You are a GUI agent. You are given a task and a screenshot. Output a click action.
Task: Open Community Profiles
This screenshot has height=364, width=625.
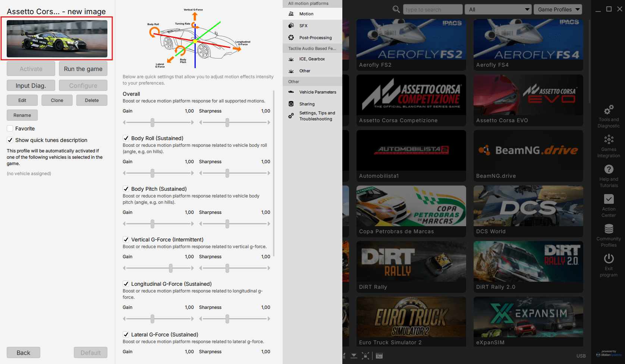(609, 235)
